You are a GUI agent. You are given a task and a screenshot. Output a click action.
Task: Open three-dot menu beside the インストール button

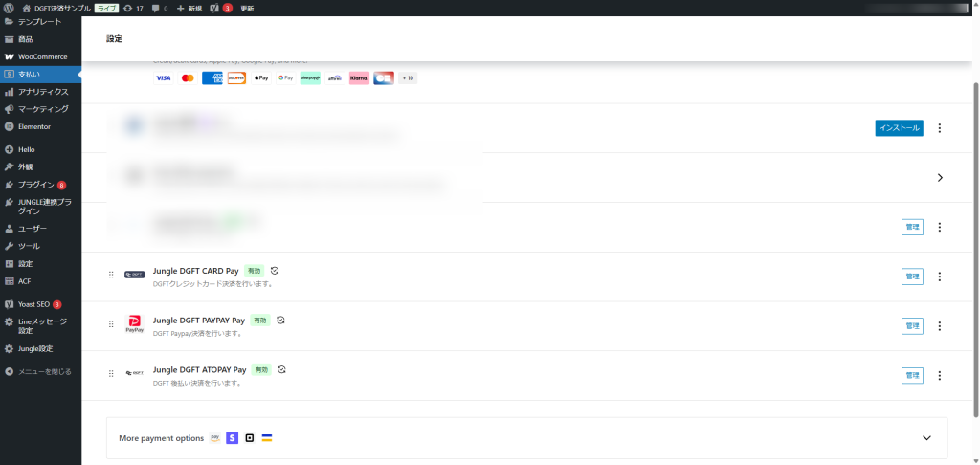pos(939,128)
